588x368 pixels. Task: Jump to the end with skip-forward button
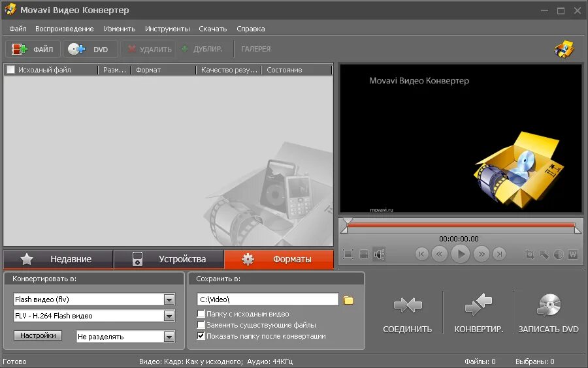pyautogui.click(x=499, y=254)
